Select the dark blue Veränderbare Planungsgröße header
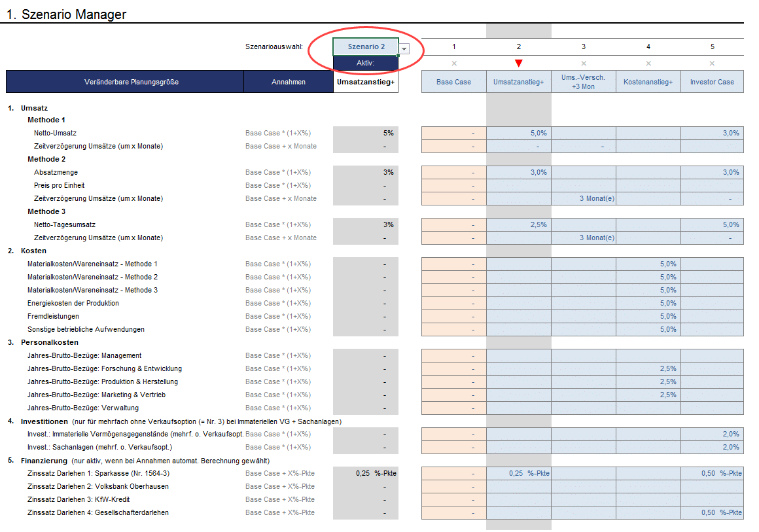Image resolution: width=759 pixels, height=532 pixels. pos(125,82)
